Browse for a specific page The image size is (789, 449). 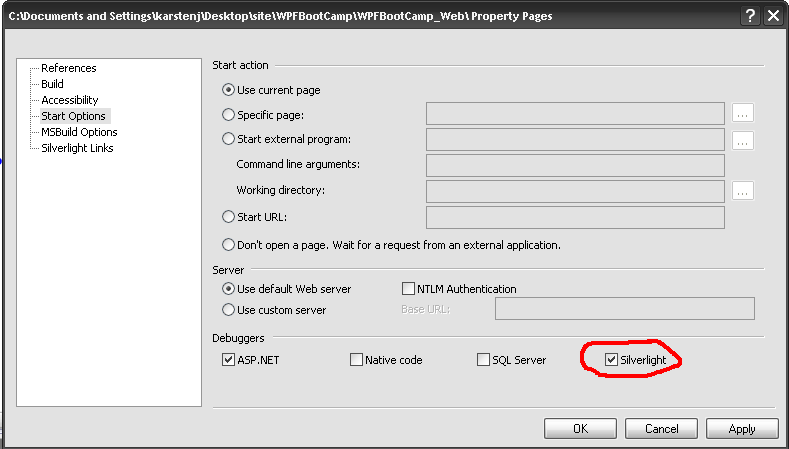[743, 114]
